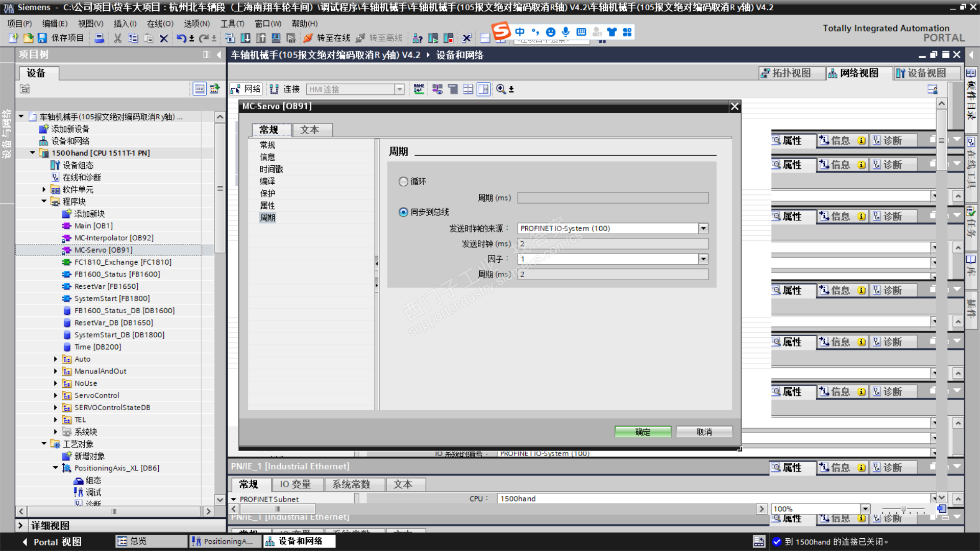This screenshot has height=551, width=980.
Task: Click the Cut scissors icon
Action: pos(117,38)
